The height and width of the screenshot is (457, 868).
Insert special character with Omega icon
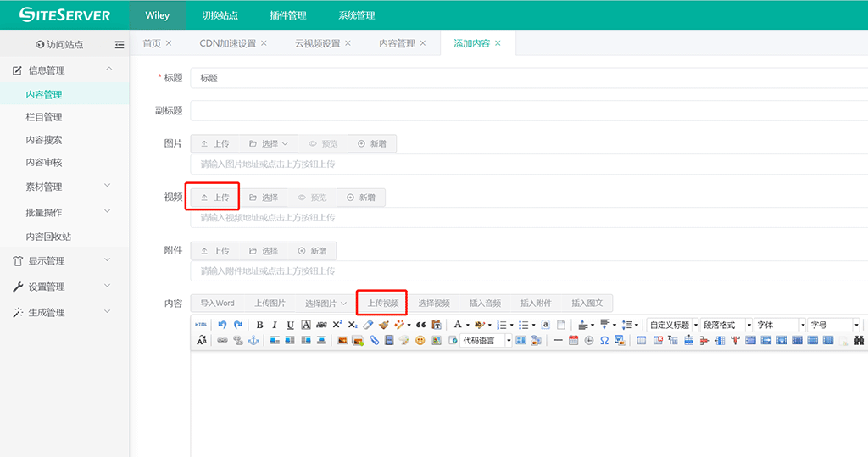tap(604, 340)
